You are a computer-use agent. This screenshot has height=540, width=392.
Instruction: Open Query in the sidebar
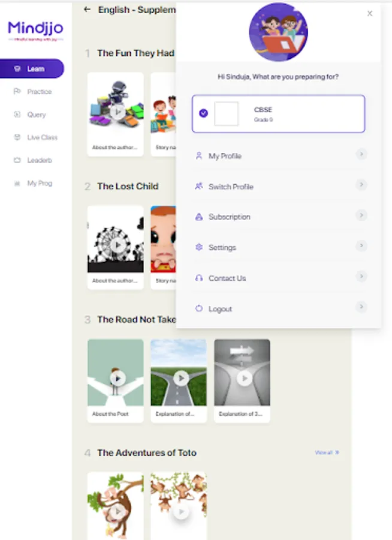(x=36, y=115)
